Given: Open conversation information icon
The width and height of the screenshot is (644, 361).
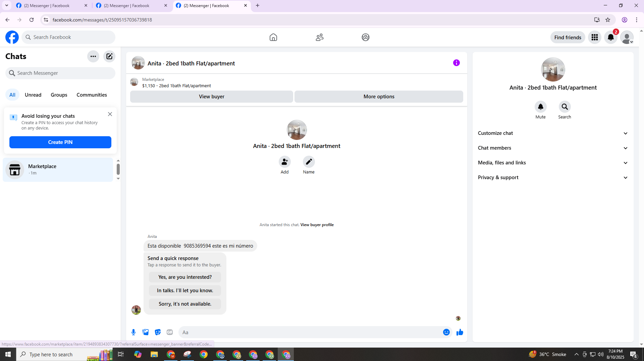Looking at the screenshot, I should (x=457, y=63).
